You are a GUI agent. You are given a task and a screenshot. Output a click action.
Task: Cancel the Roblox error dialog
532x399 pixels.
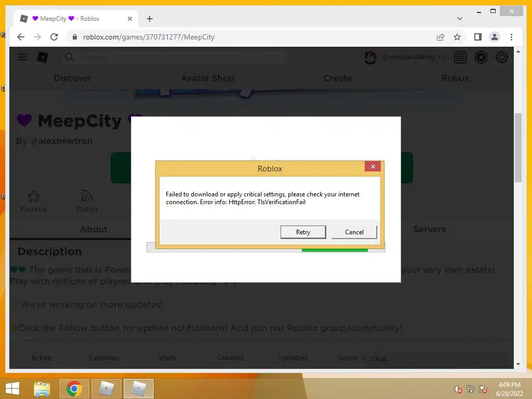pyautogui.click(x=354, y=232)
